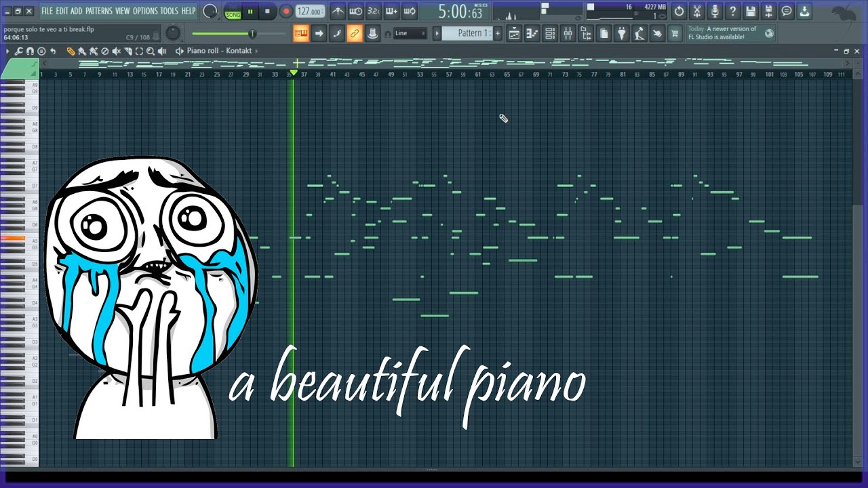Toggle note/clip grouping icon
Image resolution: width=868 pixels, height=488 pixels.
336,33
